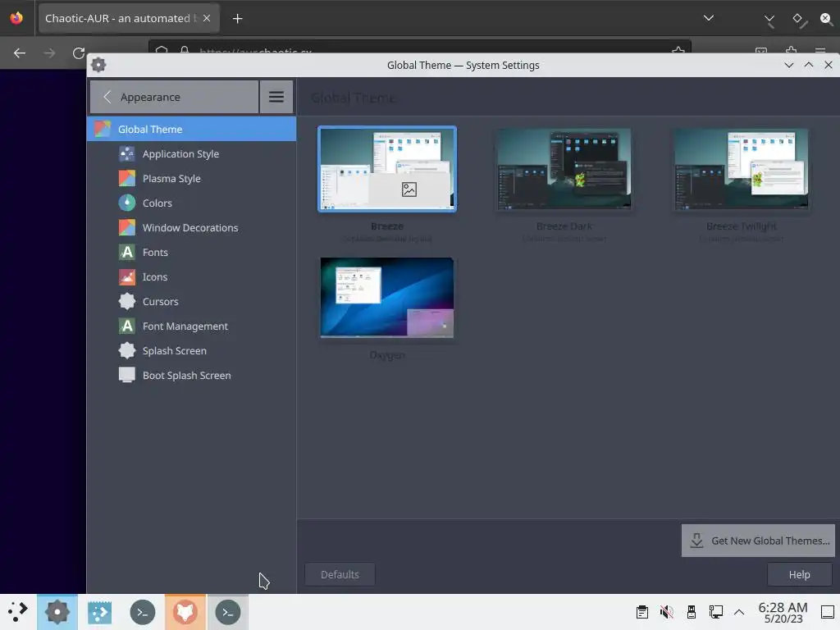
Task: Go to Window Decorations settings
Action: click(x=191, y=228)
